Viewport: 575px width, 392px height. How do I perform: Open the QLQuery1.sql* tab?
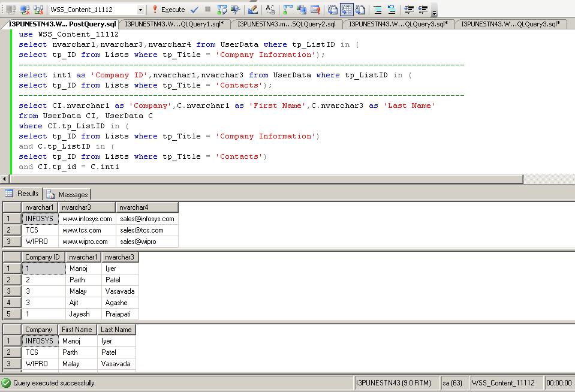coord(174,24)
